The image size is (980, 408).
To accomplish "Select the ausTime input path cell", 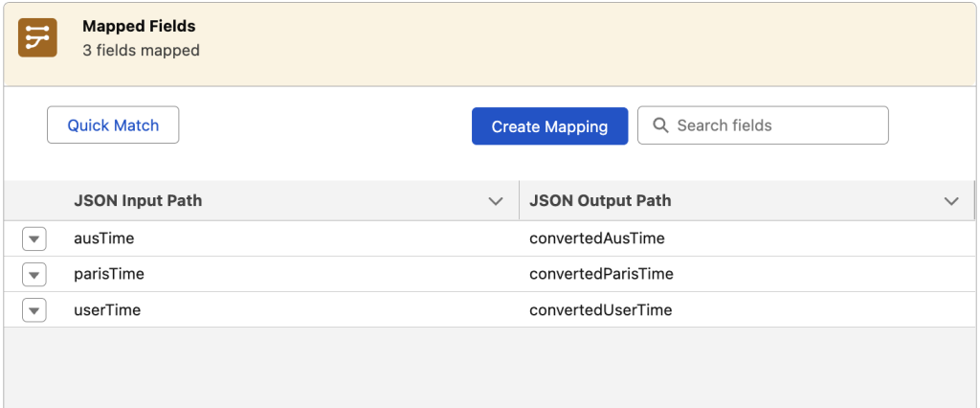I will 103,238.
